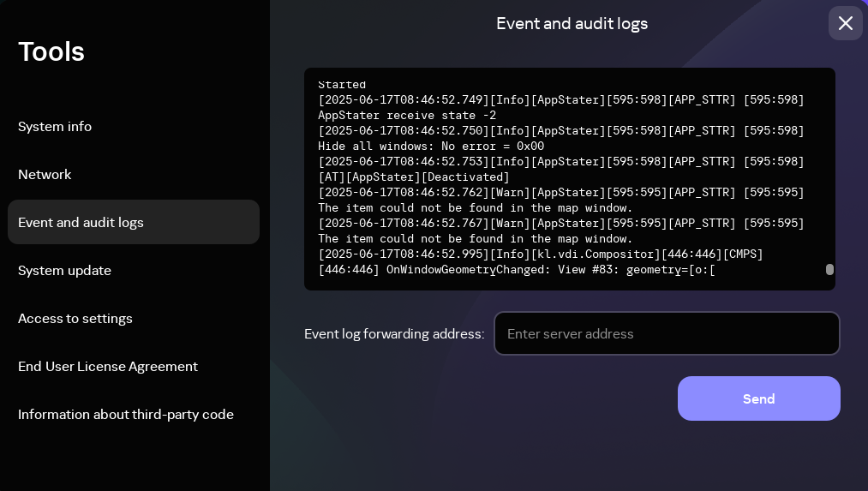Navigate to Access to settings

point(75,319)
